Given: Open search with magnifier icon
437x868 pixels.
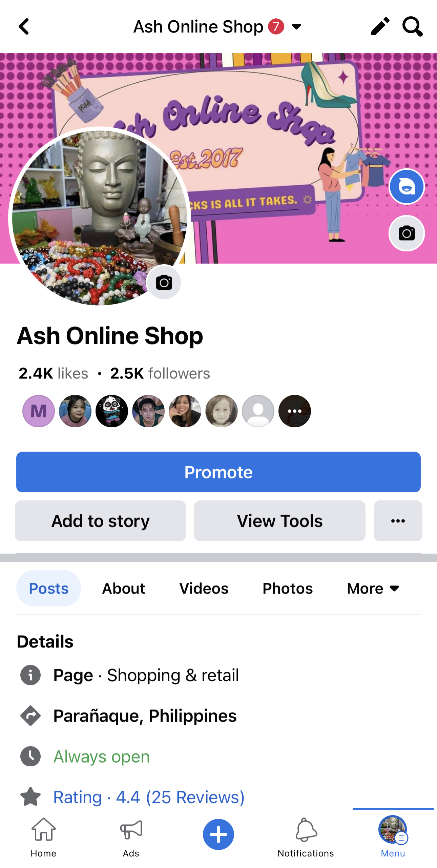Looking at the screenshot, I should (412, 26).
